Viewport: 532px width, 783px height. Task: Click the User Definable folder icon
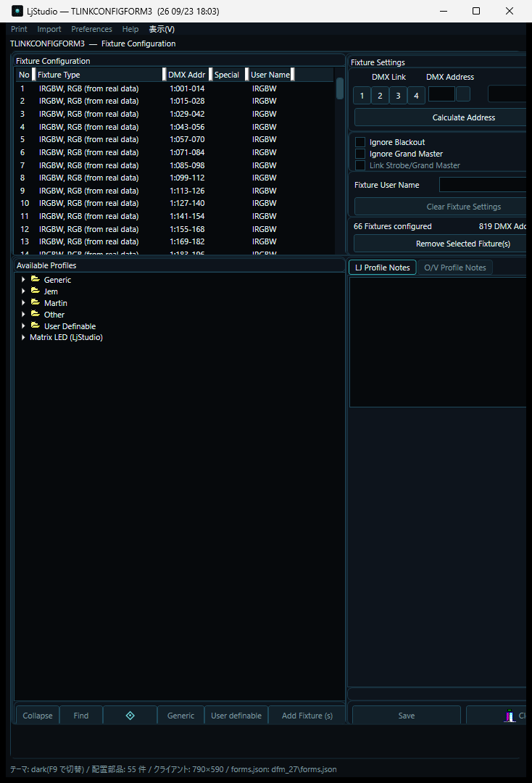pyautogui.click(x=36, y=325)
